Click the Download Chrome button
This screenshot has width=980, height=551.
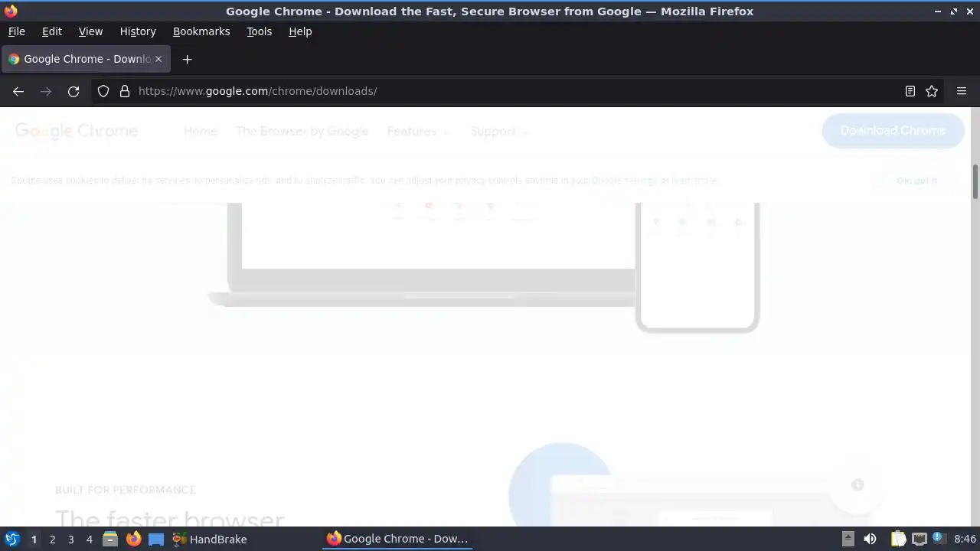(x=893, y=131)
